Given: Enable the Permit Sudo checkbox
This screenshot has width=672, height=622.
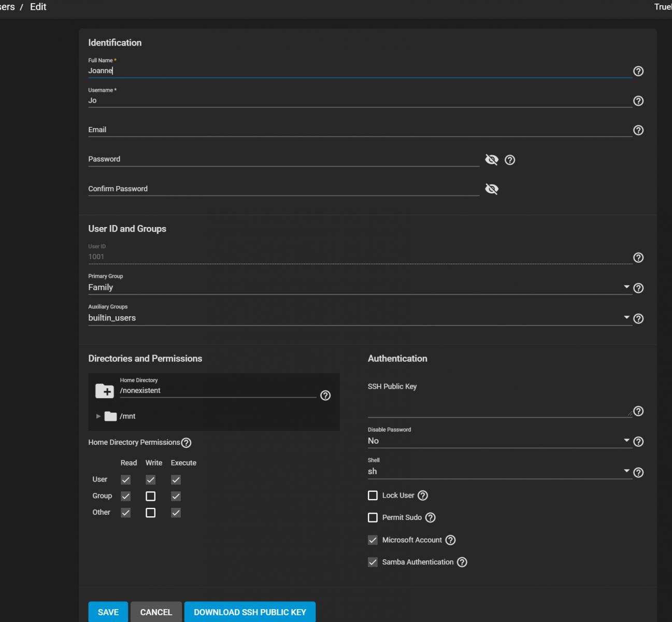Looking at the screenshot, I should 373,517.
